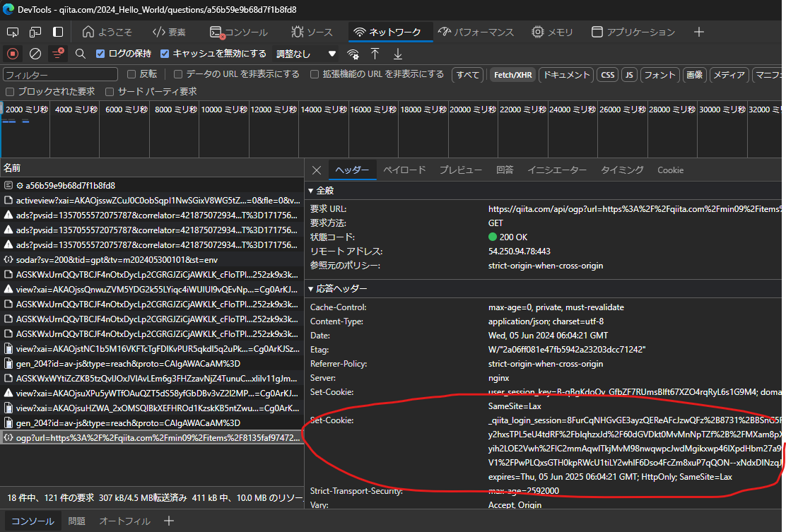Filter by ドキュメント type
The height and width of the screenshot is (532, 786).
pyautogui.click(x=566, y=75)
